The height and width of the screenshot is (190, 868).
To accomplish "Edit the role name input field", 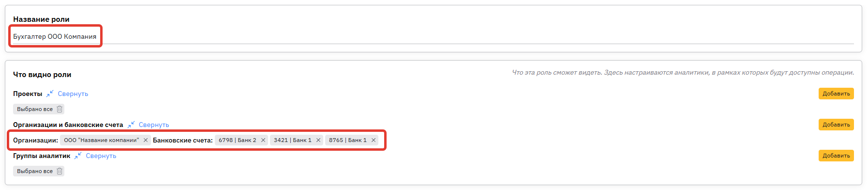I will [433, 37].
